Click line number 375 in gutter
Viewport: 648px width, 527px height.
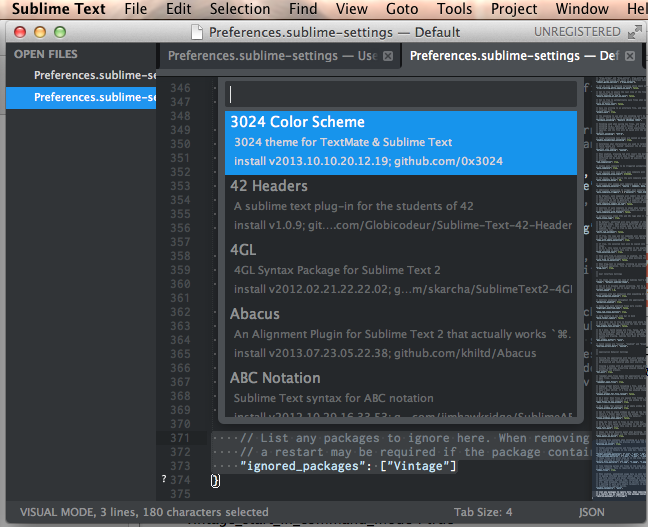point(180,494)
